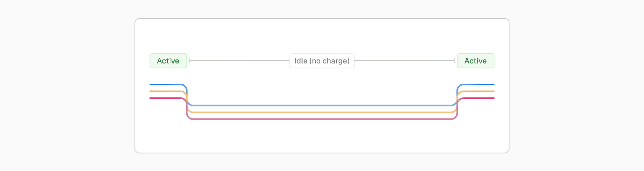The image size is (644, 171).
Task: Click the left end tick of idle range
Action: [190, 61]
